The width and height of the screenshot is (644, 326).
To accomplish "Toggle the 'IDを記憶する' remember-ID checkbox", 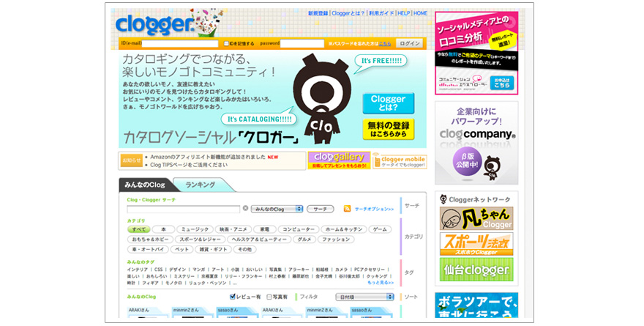I will point(227,44).
